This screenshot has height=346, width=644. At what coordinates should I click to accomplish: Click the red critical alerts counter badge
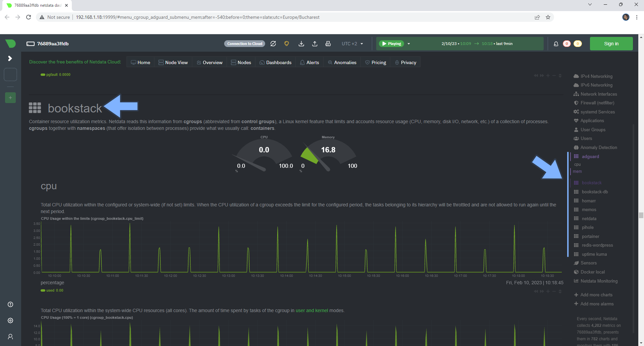(567, 44)
